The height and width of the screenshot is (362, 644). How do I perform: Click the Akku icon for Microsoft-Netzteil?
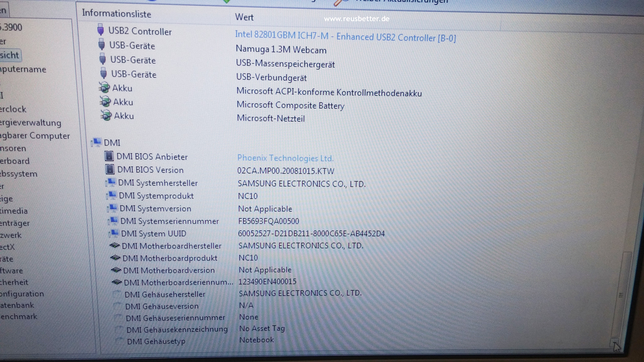(x=106, y=115)
